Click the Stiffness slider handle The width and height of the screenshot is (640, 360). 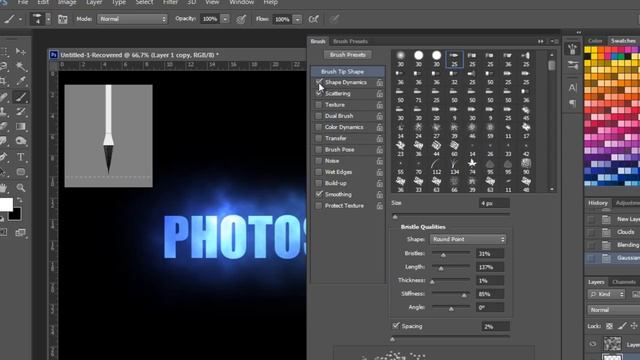click(x=464, y=295)
